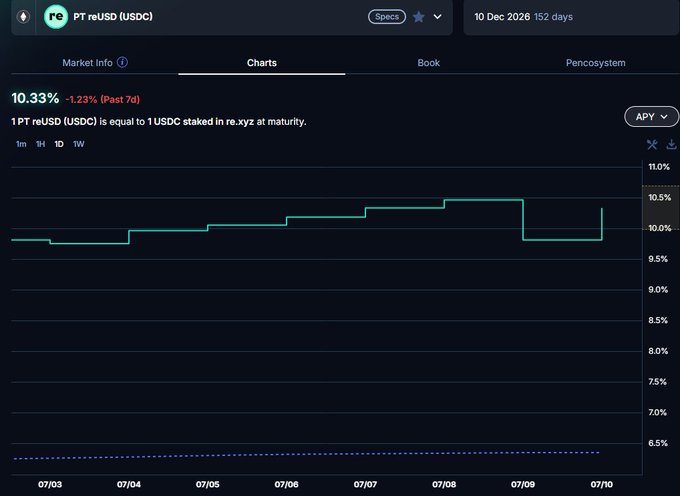Screen dimensions: 680x496
Task: Set chart interval to 1m
Action: tap(21, 144)
